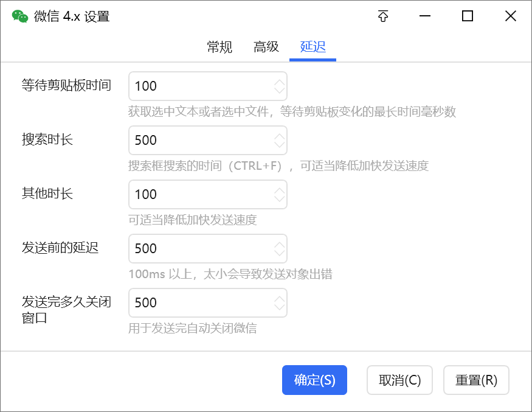Switch to the 常规 tab
532x412 pixels.
(219, 47)
